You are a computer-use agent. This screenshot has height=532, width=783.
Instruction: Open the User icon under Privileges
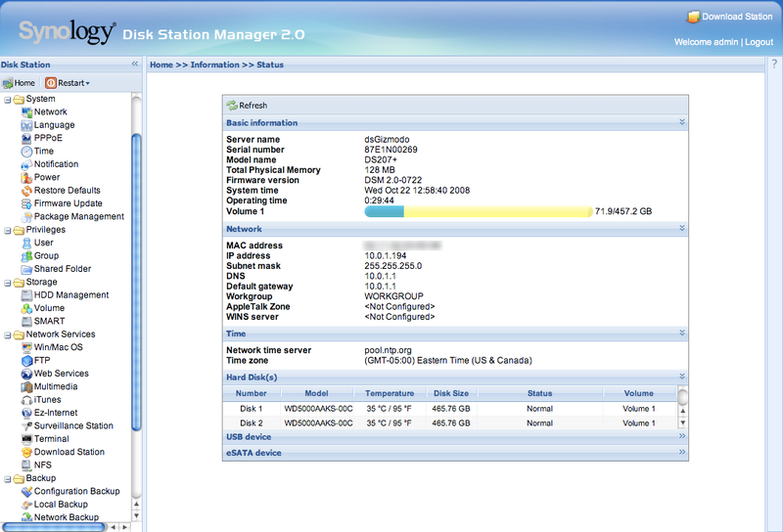tap(26, 244)
